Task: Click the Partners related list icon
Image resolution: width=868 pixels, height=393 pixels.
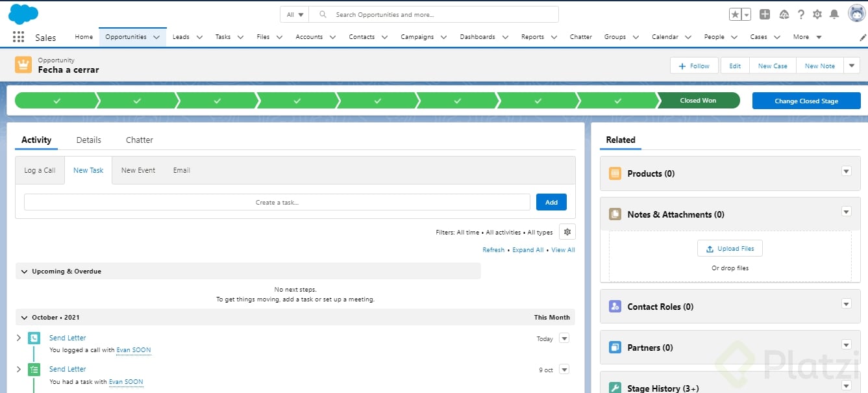Action: [615, 348]
